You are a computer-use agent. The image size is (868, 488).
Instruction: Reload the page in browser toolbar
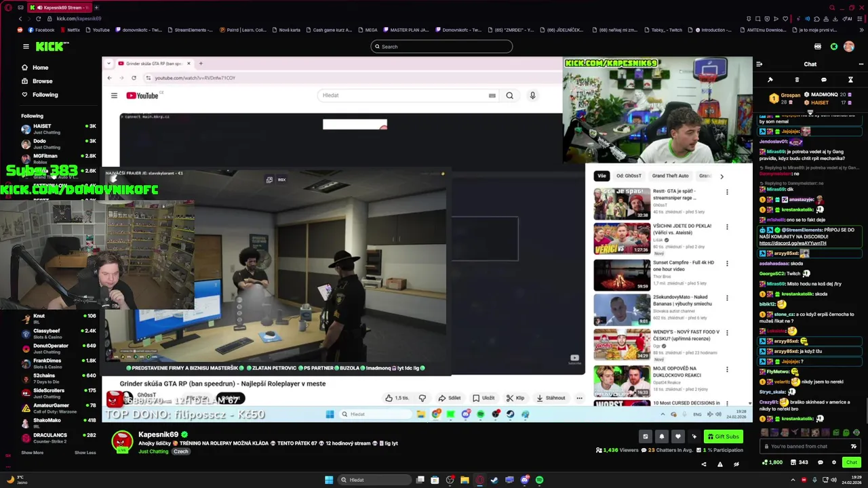tap(38, 18)
